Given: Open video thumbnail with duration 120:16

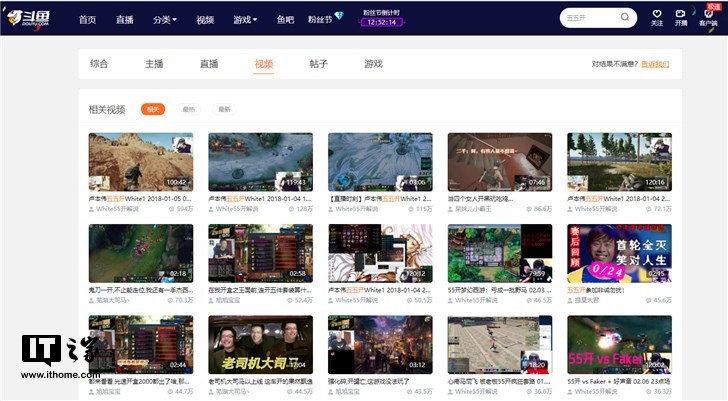Looking at the screenshot, I should tap(619, 162).
